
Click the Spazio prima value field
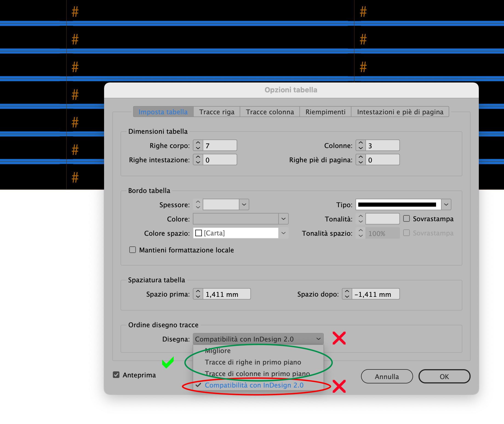tap(226, 294)
